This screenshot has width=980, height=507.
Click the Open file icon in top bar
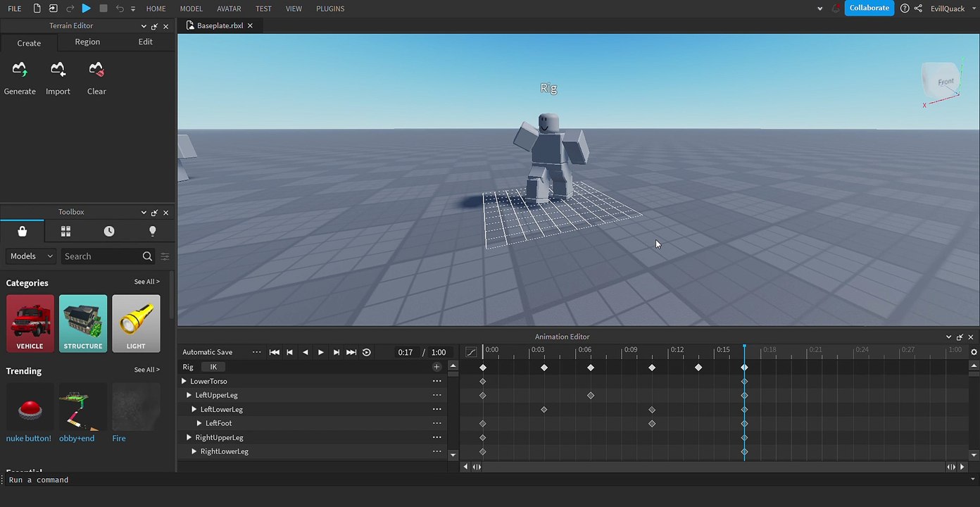(x=54, y=8)
